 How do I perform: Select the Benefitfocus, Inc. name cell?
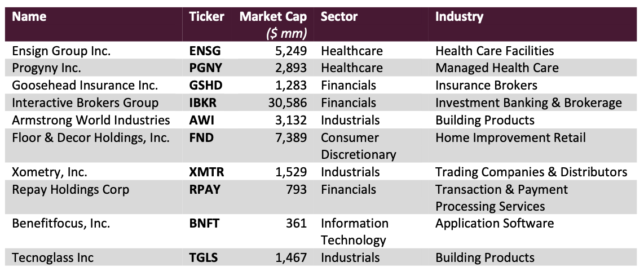61,224
